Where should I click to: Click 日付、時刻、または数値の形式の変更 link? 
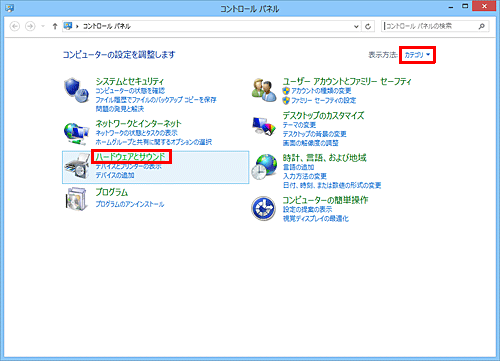pyautogui.click(x=332, y=185)
